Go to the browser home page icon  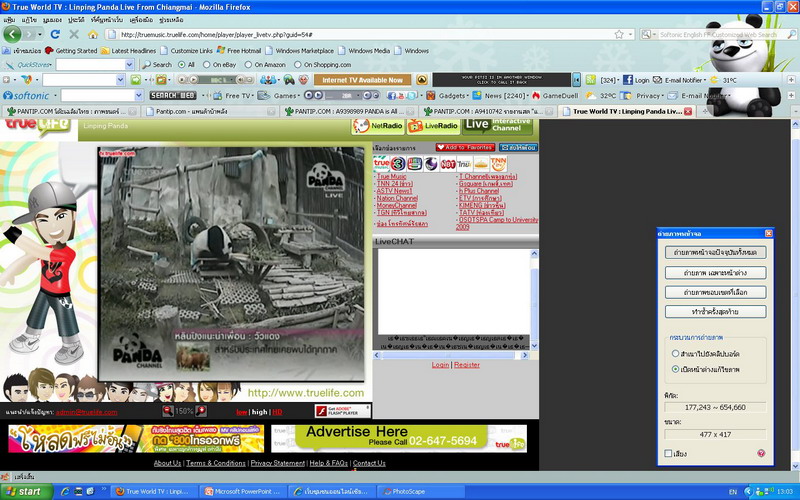tap(93, 34)
